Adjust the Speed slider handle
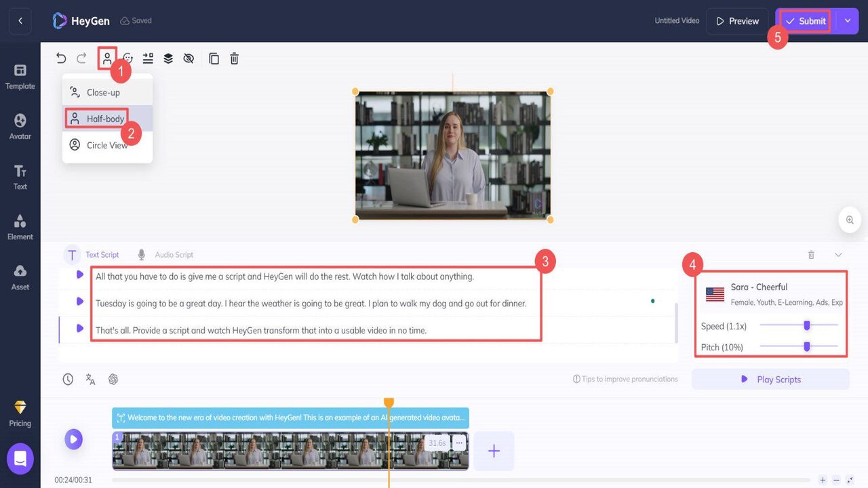Viewport: 868px width, 488px height. [807, 325]
